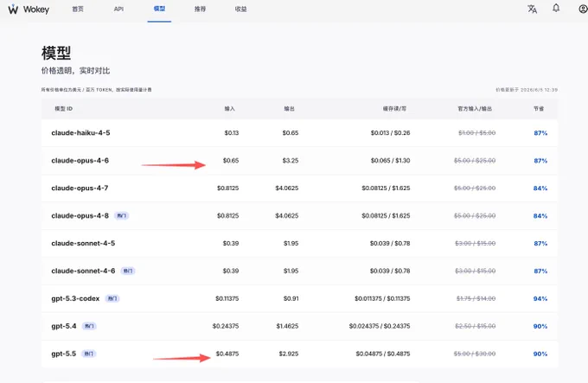Click the $0.4875 input price for gpt-5.5
Image resolution: width=588 pixels, height=383 pixels.
point(227,354)
